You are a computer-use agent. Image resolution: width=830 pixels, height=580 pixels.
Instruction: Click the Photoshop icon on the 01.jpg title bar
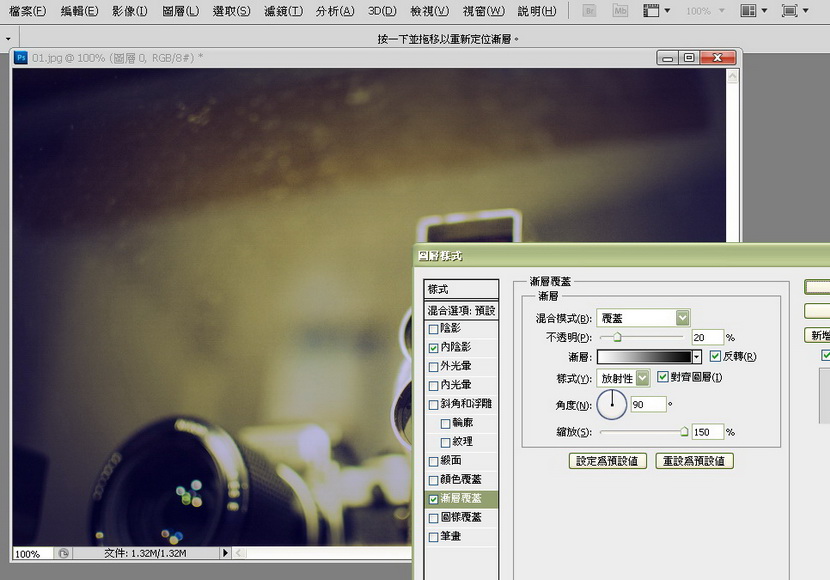pos(21,58)
